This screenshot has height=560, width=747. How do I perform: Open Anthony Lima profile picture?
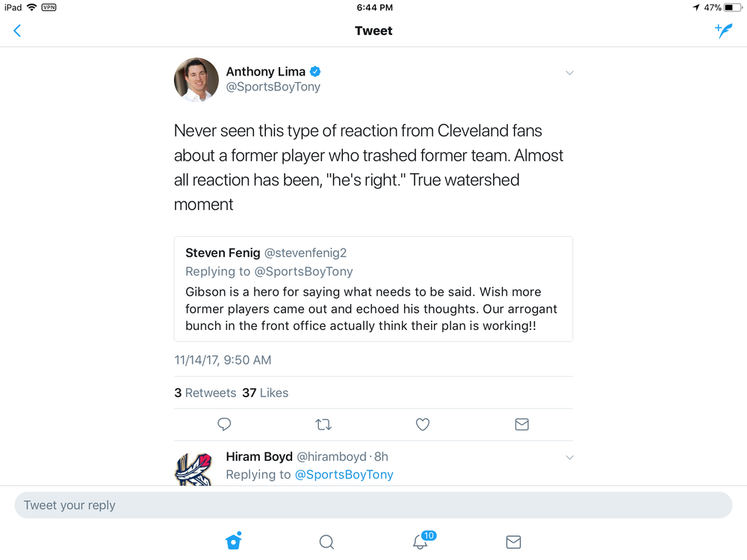196,80
